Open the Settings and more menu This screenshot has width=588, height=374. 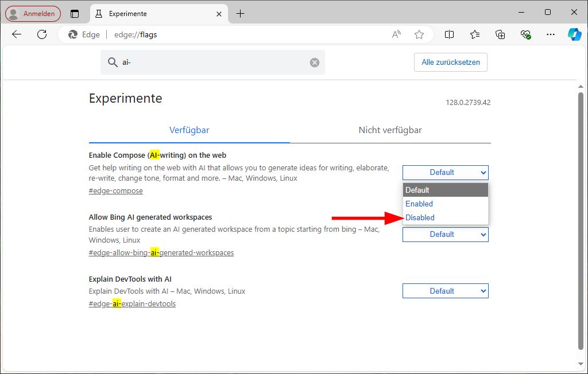click(550, 34)
